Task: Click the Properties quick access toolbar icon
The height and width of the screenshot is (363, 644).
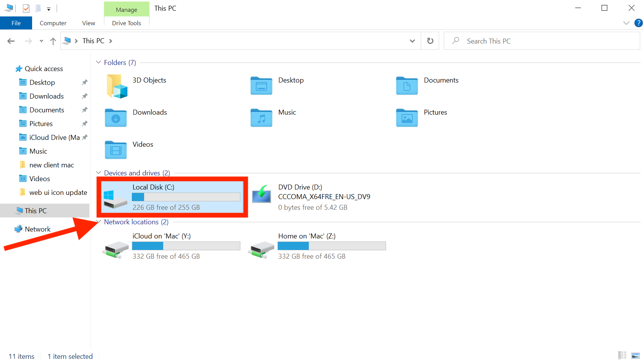Action: [x=26, y=8]
